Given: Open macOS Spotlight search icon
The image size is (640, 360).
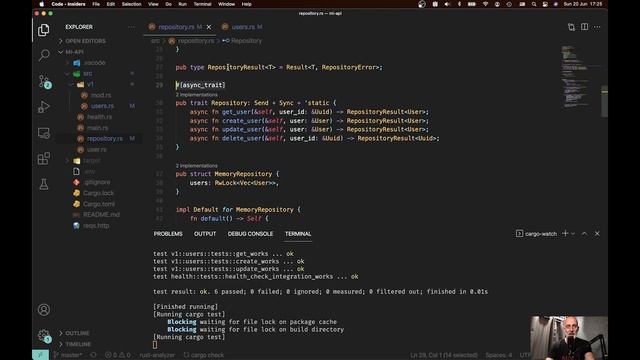Looking at the screenshot, I should click(534, 4).
